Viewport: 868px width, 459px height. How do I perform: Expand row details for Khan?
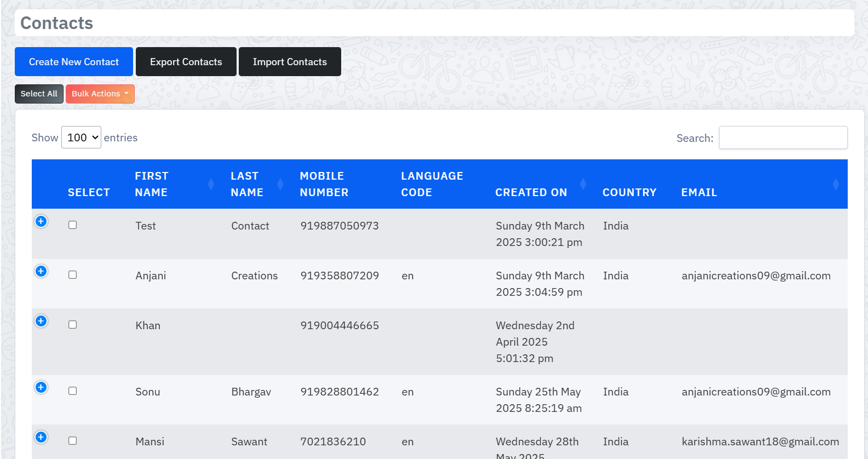point(41,321)
